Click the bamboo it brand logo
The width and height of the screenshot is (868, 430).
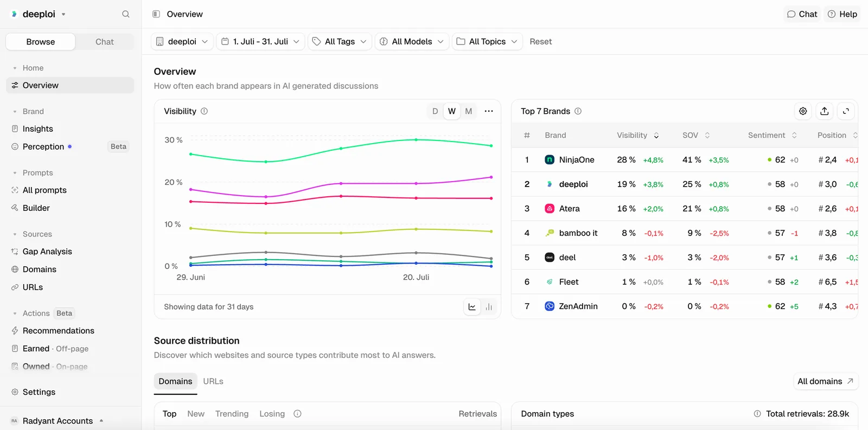pyautogui.click(x=550, y=233)
